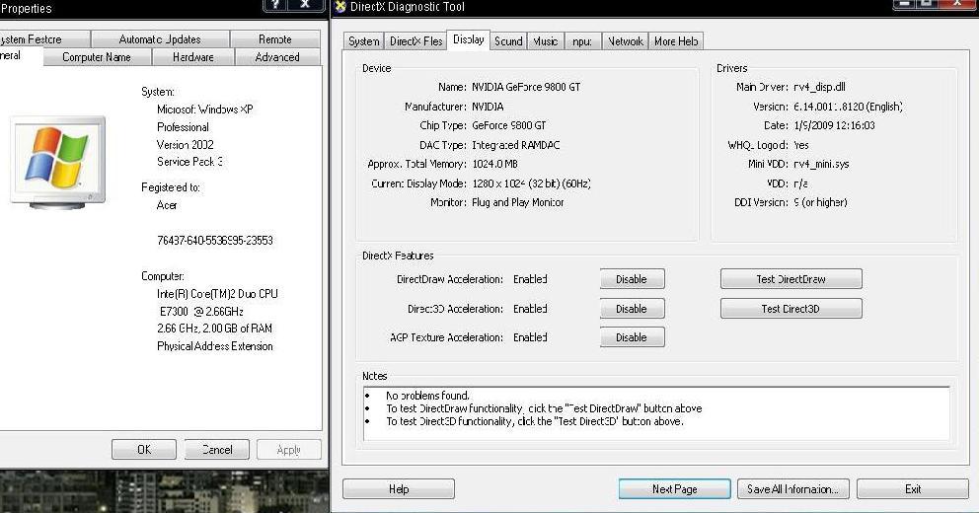Open the Computer Name tab

(x=97, y=57)
